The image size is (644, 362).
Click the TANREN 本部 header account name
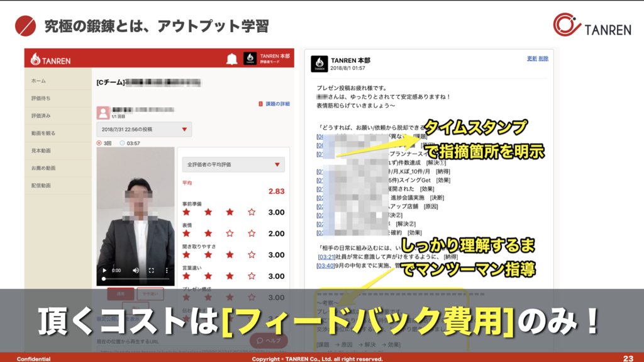(275, 56)
